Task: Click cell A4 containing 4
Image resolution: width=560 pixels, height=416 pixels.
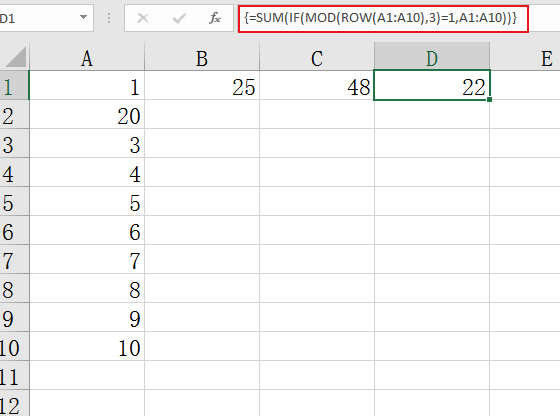Action: pos(87,172)
